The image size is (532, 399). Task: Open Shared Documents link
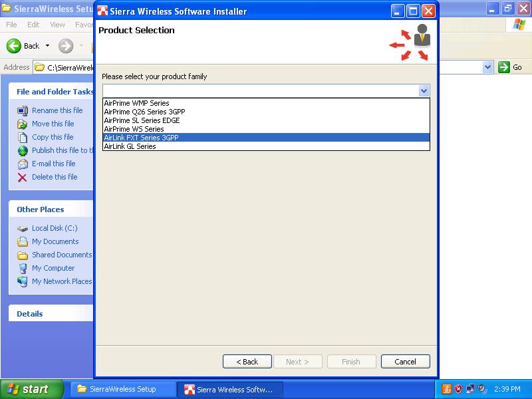pos(62,255)
